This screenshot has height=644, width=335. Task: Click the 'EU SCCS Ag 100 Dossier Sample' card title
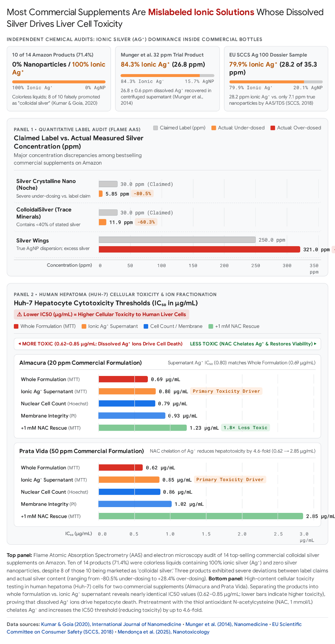(x=268, y=55)
